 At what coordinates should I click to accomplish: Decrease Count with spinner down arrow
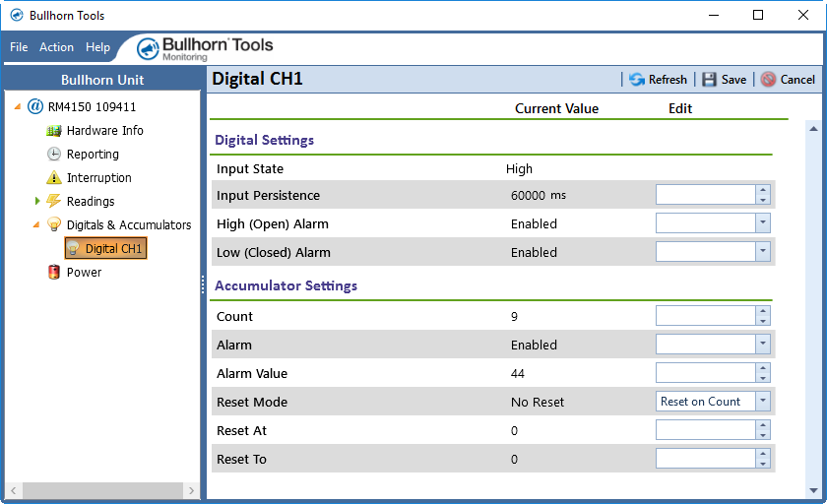[x=763, y=321]
